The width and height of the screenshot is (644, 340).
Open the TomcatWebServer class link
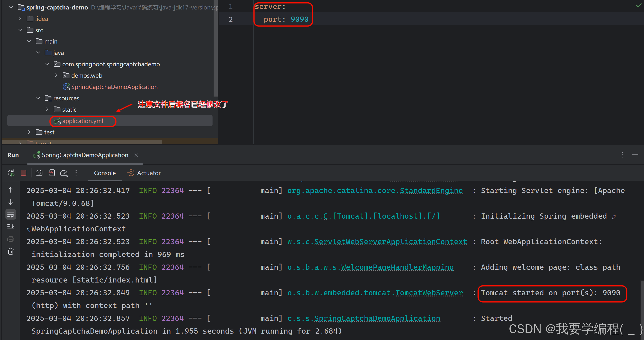pos(429,292)
